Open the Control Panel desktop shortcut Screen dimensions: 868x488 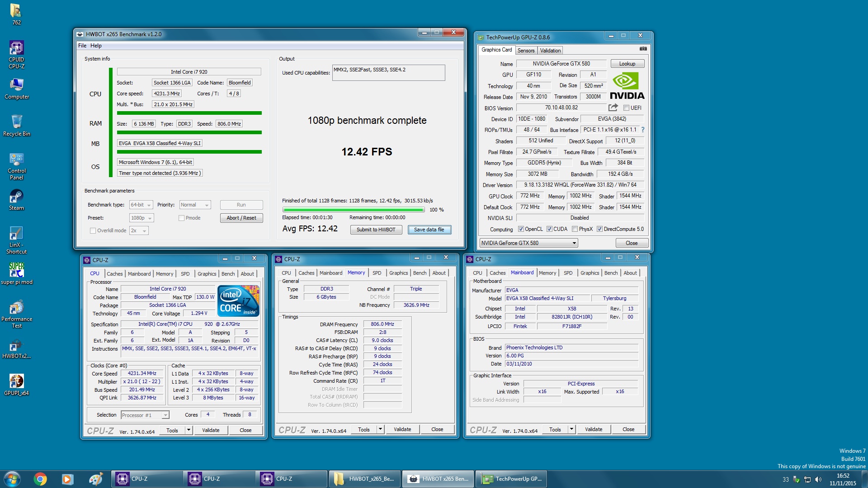coord(16,166)
